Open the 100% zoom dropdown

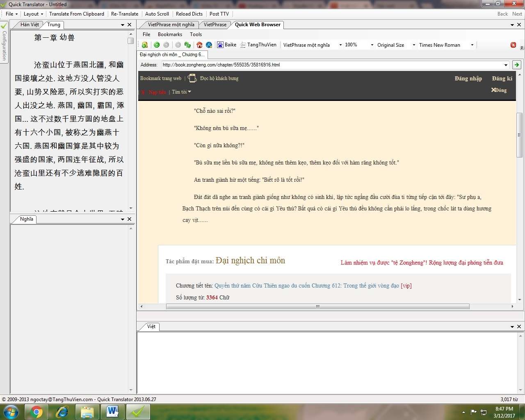pos(372,45)
